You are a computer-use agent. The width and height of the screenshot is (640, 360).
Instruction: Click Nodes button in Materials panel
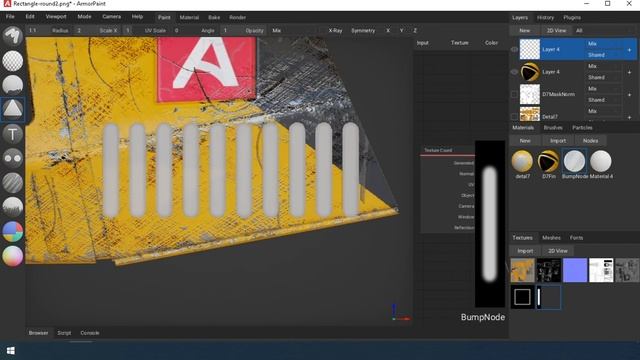[590, 141]
